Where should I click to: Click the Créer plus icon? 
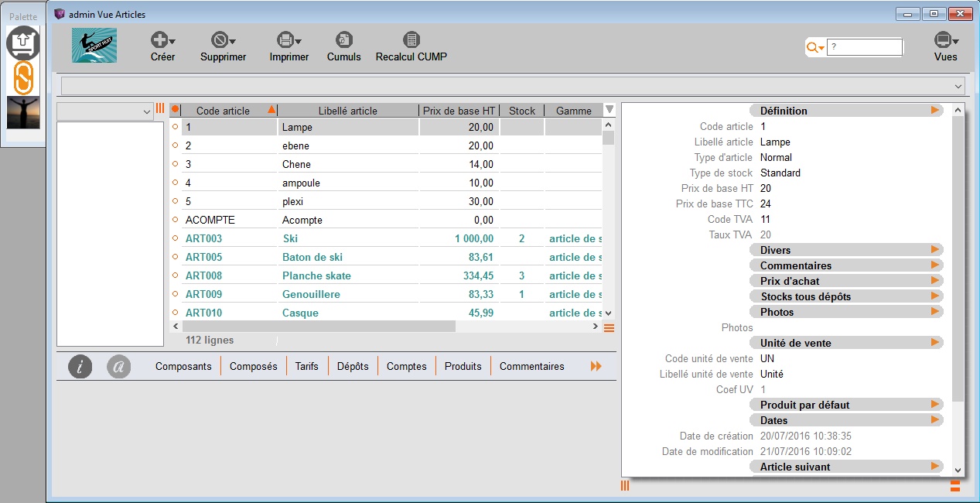[159, 40]
